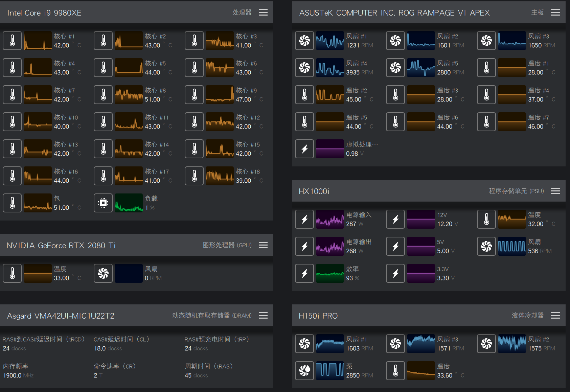Open the NVIDIA GeForce RTX 2080 Ti menu
The height and width of the screenshot is (392, 570).
click(x=263, y=245)
